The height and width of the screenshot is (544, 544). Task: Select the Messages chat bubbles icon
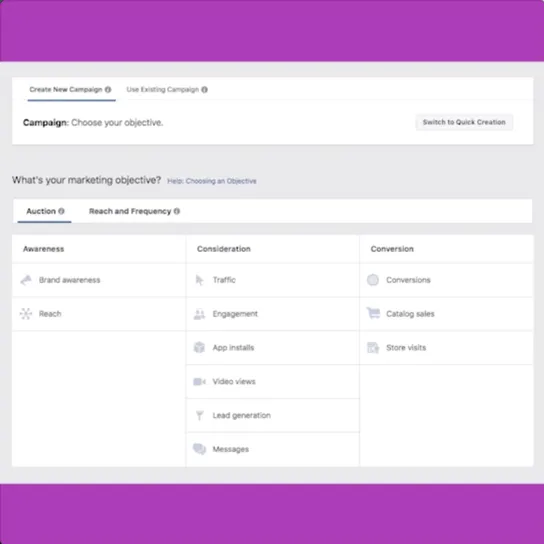(x=199, y=449)
